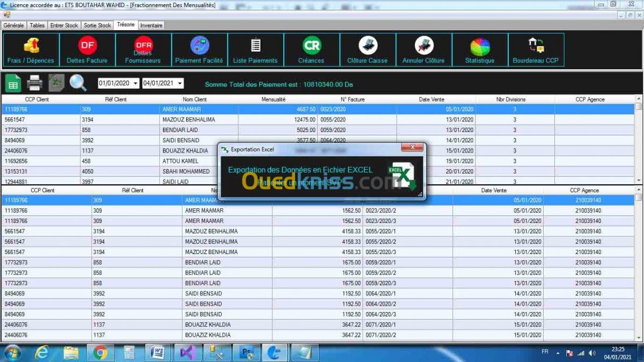The height and width of the screenshot is (362, 644).
Task: Expand the 04/01/2021 end date dropdown
Action: click(179, 83)
